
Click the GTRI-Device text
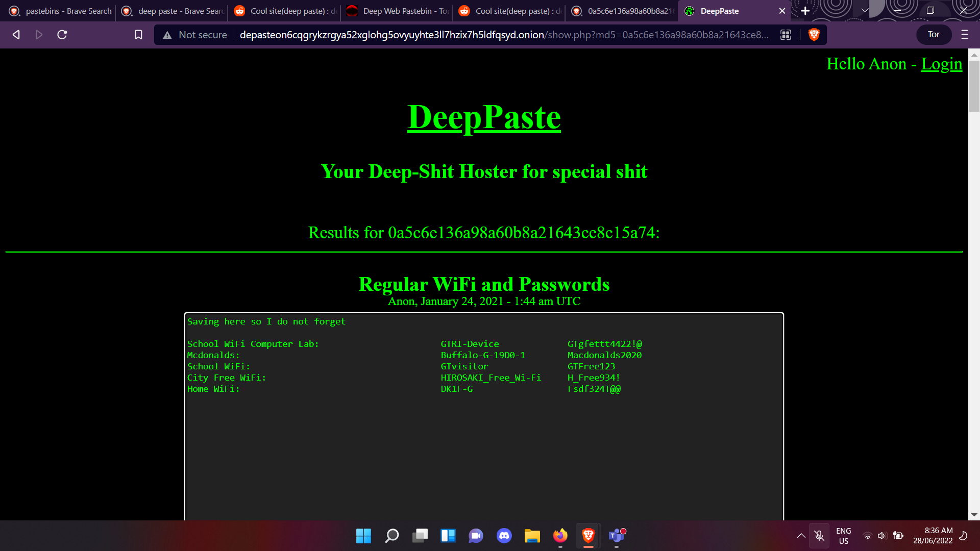[x=470, y=344]
